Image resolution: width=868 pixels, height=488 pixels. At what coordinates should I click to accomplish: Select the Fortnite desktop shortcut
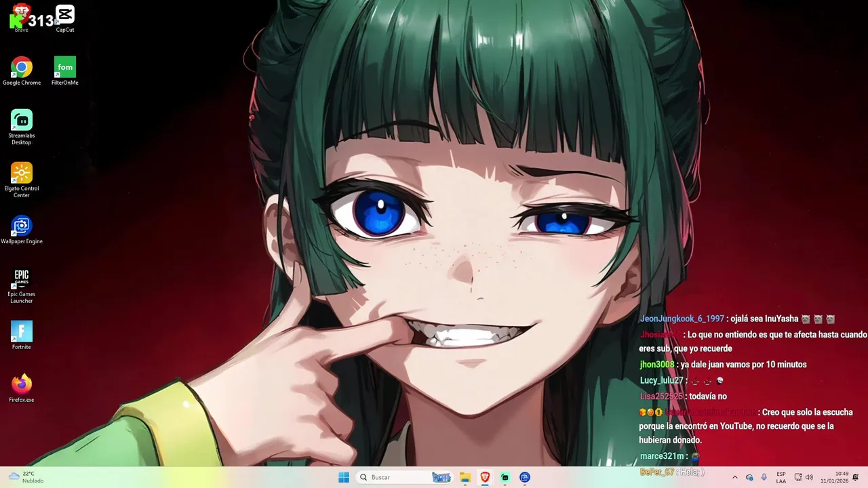pyautogui.click(x=22, y=335)
